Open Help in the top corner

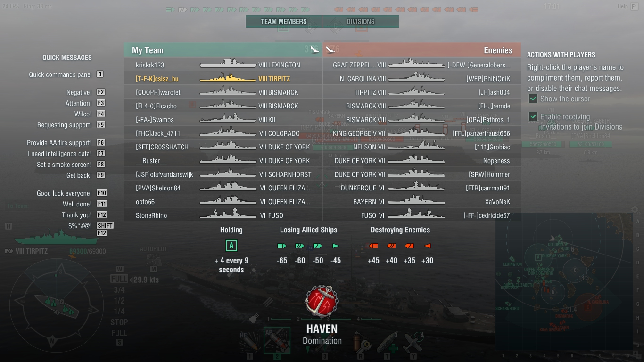click(x=622, y=6)
